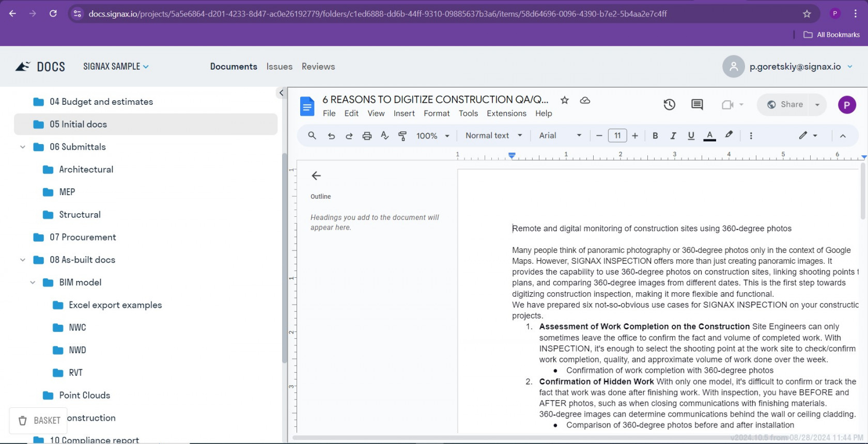Switch to the Issues tab
Image resolution: width=868 pixels, height=444 pixels.
coord(280,67)
